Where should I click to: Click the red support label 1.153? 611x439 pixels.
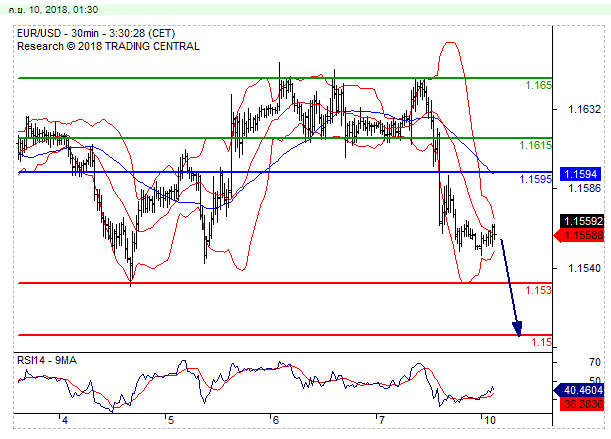pos(538,290)
